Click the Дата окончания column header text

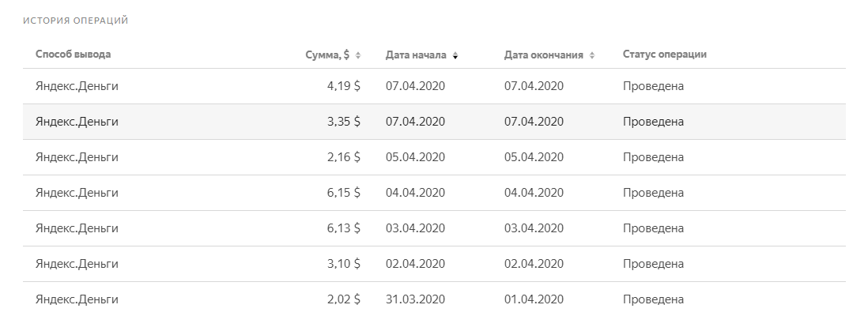coord(543,55)
